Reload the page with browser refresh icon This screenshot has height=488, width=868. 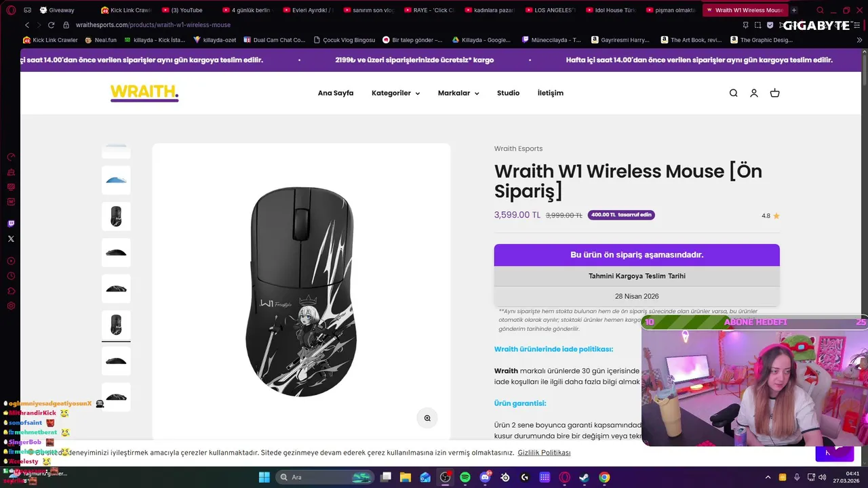pos(51,25)
